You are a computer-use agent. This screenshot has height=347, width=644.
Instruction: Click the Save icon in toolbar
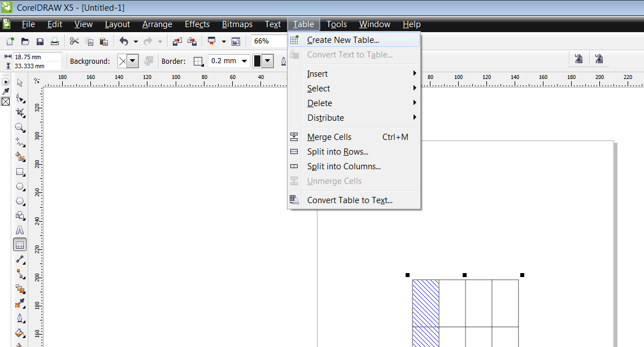(40, 41)
